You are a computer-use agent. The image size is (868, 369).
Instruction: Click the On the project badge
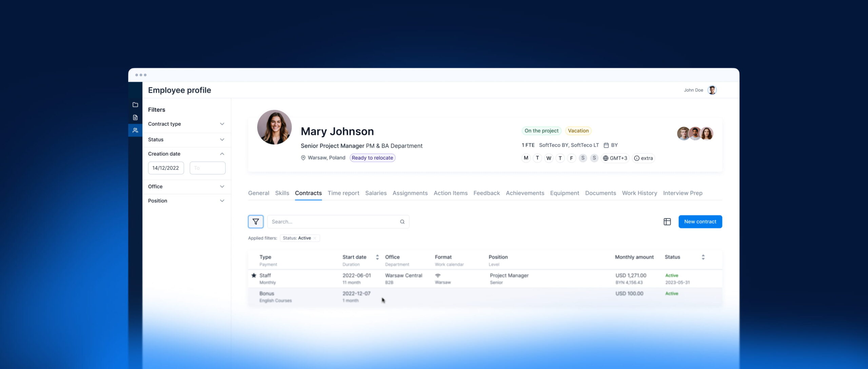pos(541,131)
